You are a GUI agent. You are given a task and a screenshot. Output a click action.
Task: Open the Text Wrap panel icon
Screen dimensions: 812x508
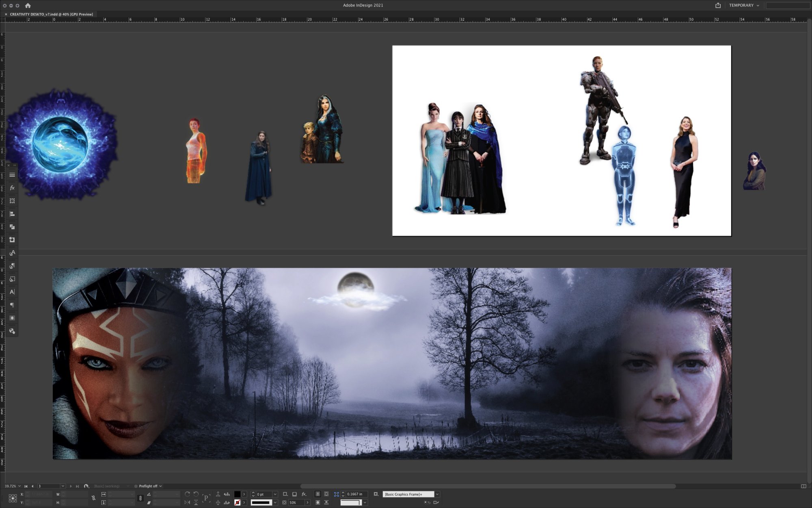12,318
